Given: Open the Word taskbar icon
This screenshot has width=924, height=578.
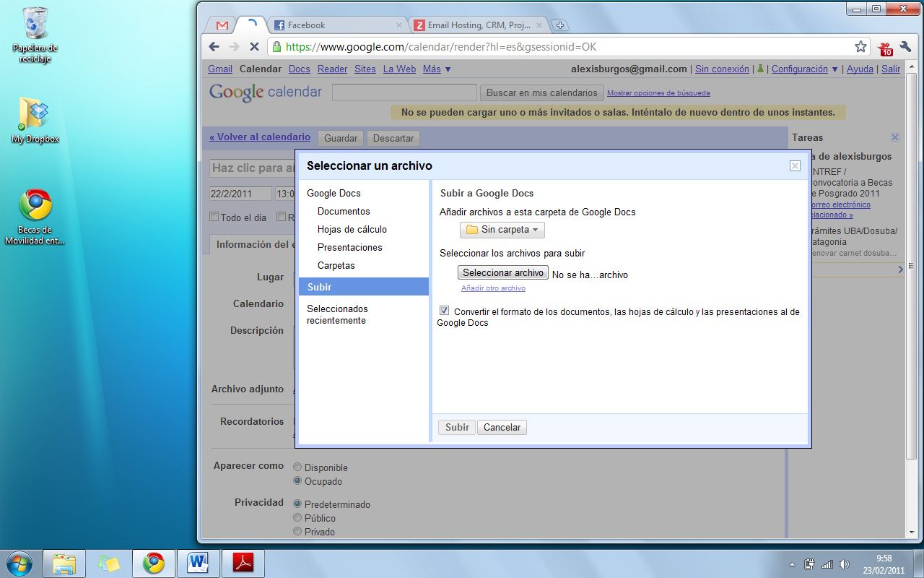Looking at the screenshot, I should [197, 564].
